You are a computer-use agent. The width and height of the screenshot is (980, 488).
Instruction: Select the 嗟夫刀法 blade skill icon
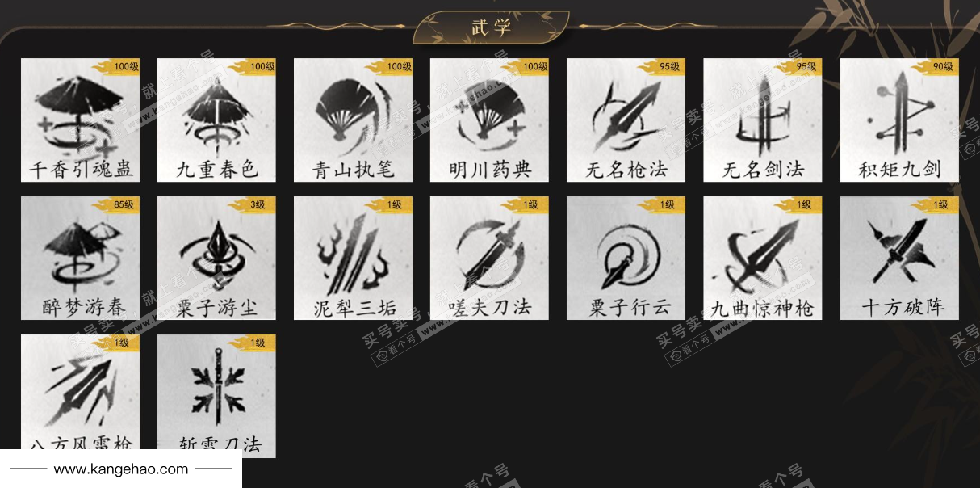tap(489, 259)
